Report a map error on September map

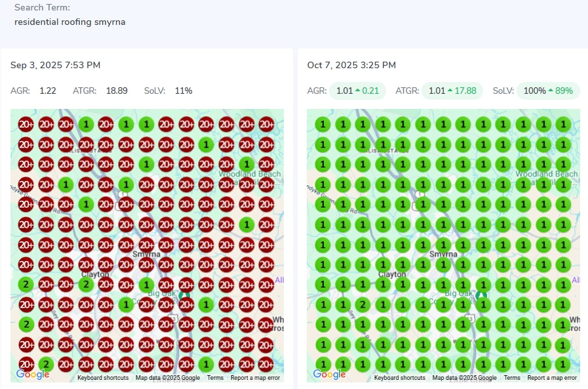click(x=255, y=378)
